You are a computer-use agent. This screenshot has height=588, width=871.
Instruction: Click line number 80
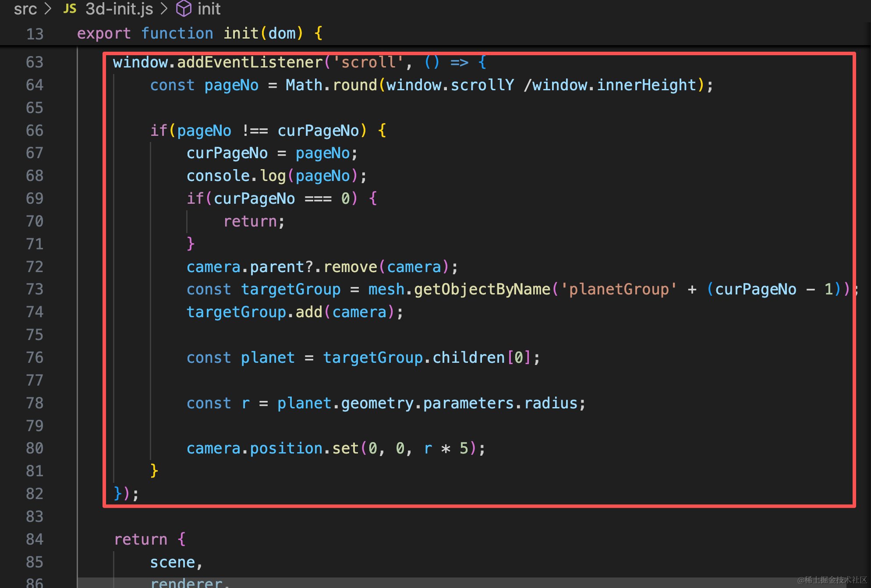[x=35, y=448]
